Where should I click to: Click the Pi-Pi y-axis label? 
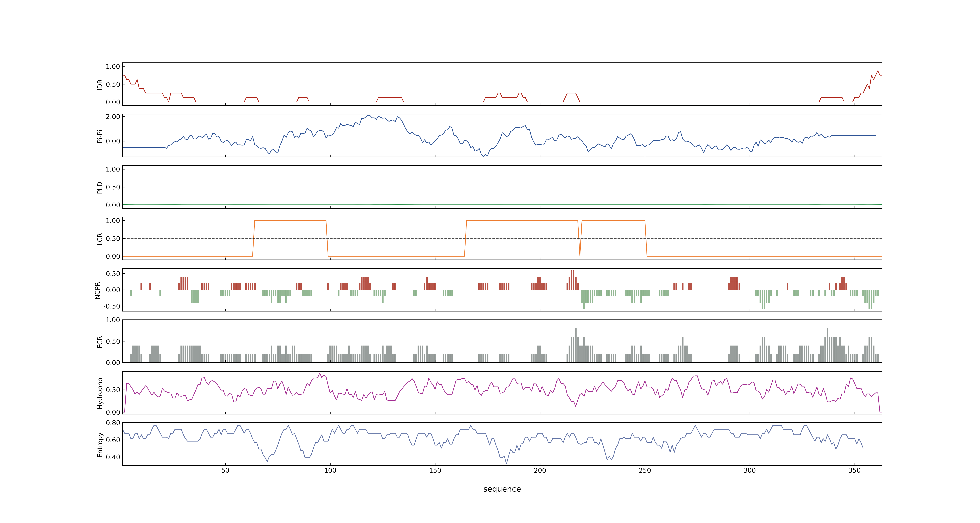pyautogui.click(x=100, y=136)
